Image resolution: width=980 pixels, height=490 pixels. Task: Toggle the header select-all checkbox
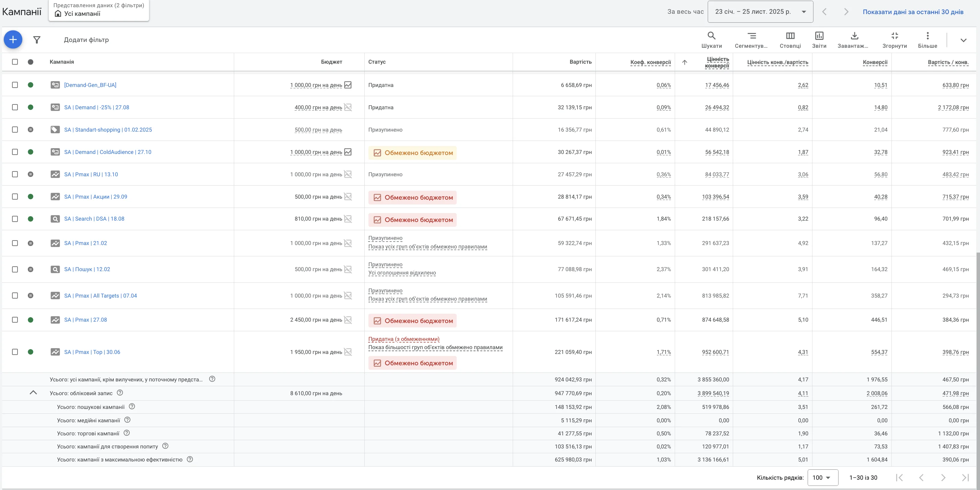click(15, 62)
